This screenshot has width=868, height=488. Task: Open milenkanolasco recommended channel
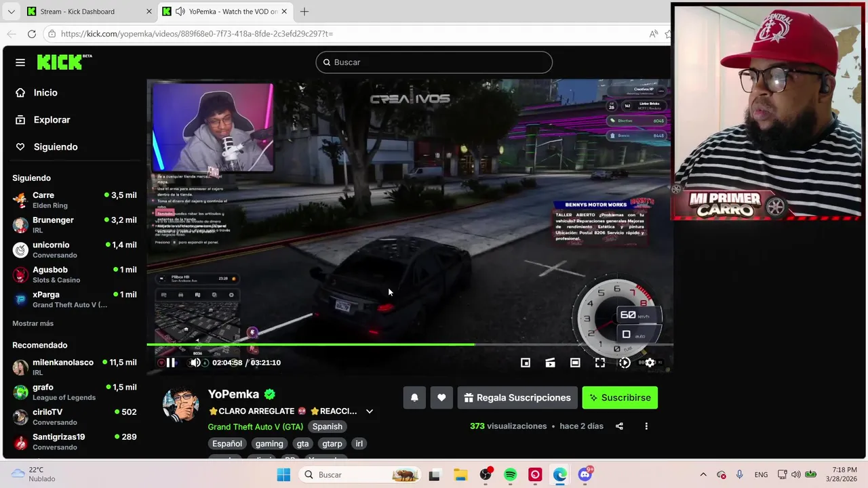point(75,367)
